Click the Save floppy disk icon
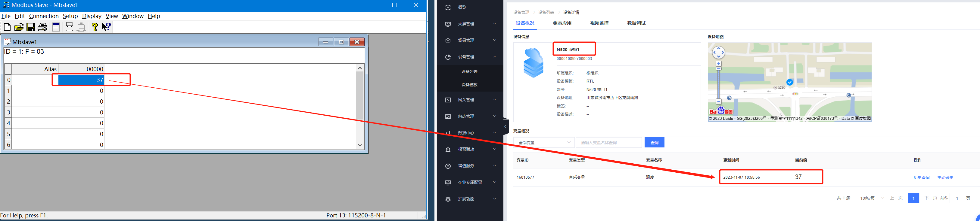The width and height of the screenshot is (980, 221). point(31,27)
